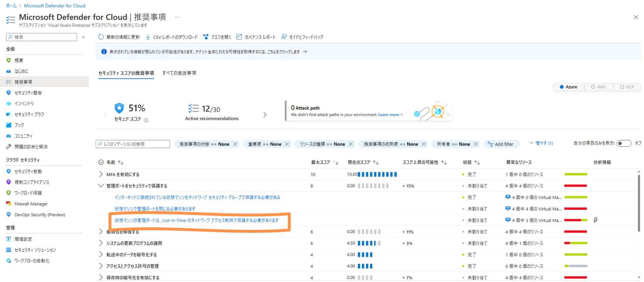Open ワークロード保護 icon

click(9, 193)
